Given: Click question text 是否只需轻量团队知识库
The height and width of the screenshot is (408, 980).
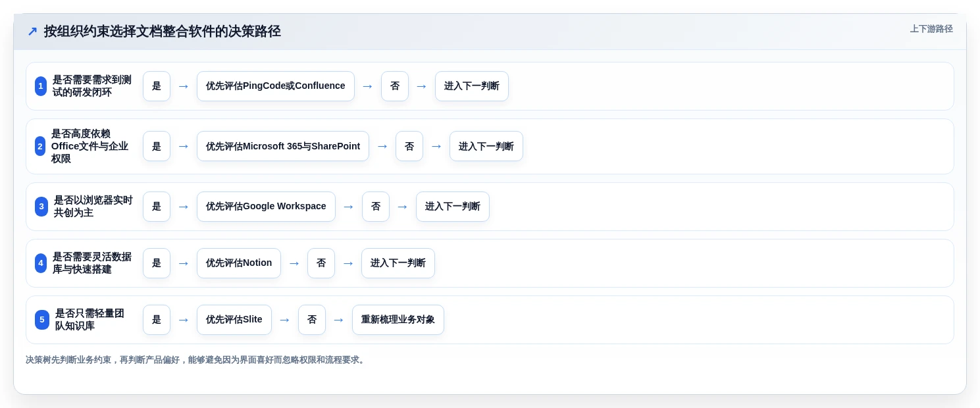Looking at the screenshot, I should pyautogui.click(x=90, y=320).
